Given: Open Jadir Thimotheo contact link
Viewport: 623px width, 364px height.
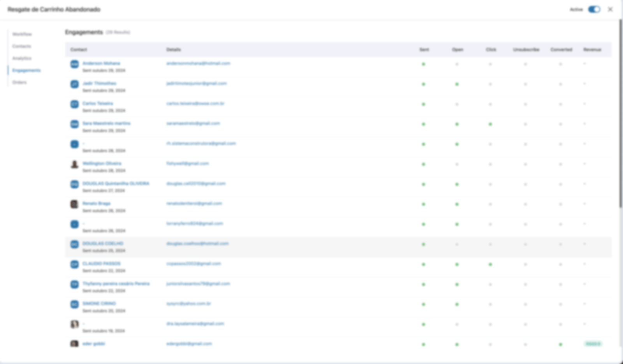Looking at the screenshot, I should pyautogui.click(x=99, y=83).
